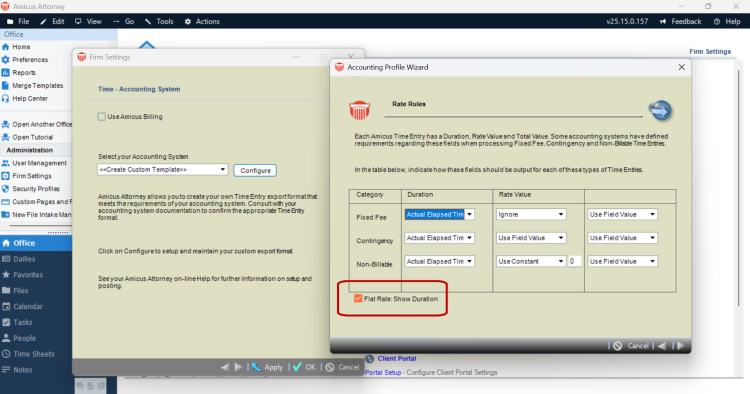This screenshot has height=394, width=750.
Task: Open Merge Templates icon in sidebar
Action: click(6, 86)
